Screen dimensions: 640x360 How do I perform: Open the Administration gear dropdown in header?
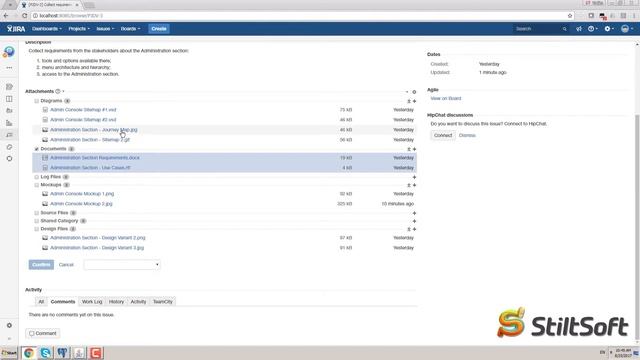[609, 29]
